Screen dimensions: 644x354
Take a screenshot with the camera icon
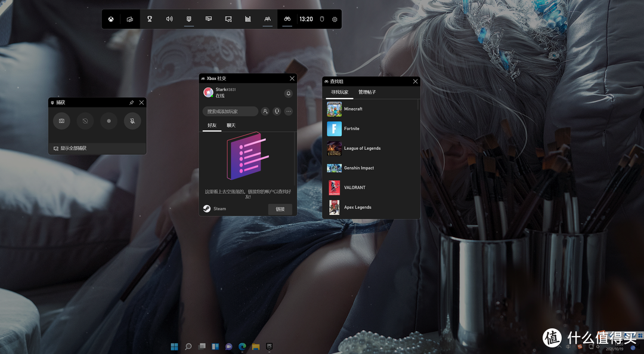[x=61, y=121]
